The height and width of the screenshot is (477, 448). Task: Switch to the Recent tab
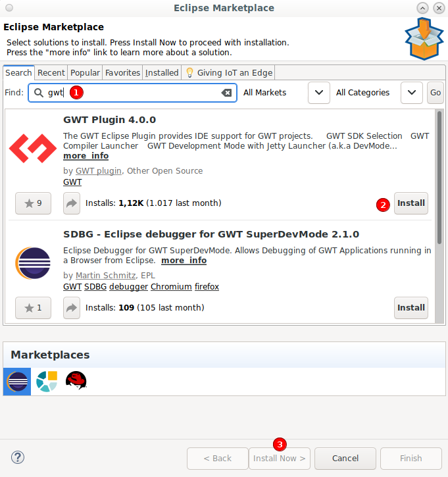pos(51,73)
